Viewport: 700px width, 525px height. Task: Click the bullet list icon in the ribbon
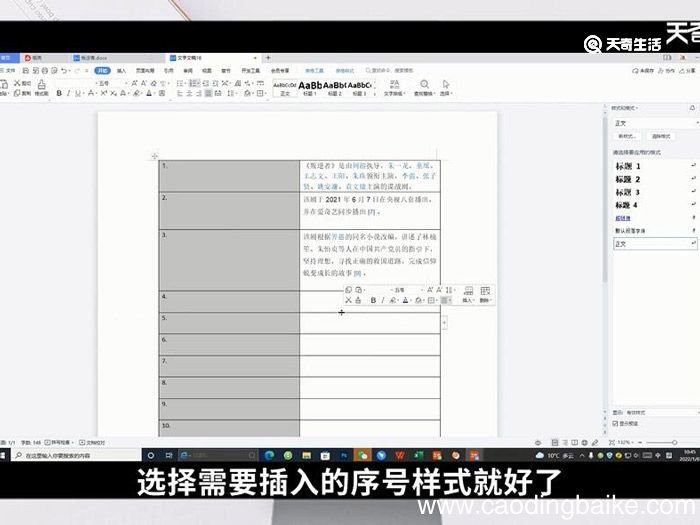180,83
